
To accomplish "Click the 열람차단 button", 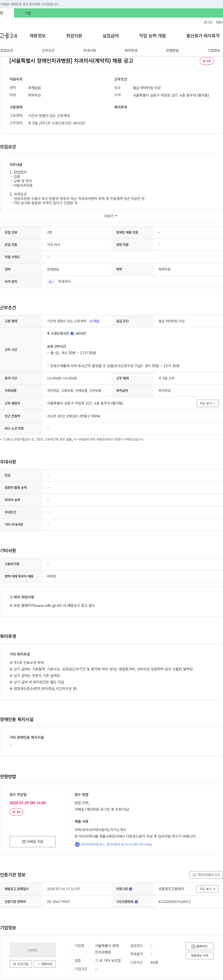I will [x=45, y=964].
